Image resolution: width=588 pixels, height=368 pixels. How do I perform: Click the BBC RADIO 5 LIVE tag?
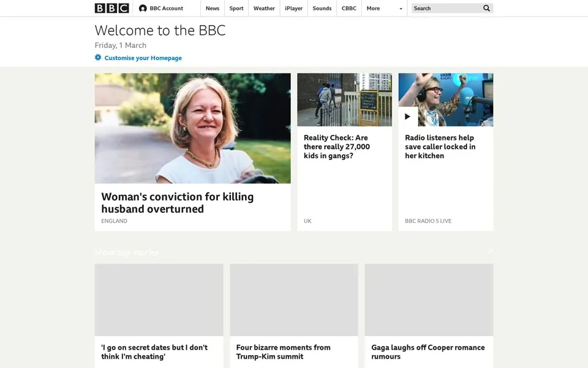[428, 221]
